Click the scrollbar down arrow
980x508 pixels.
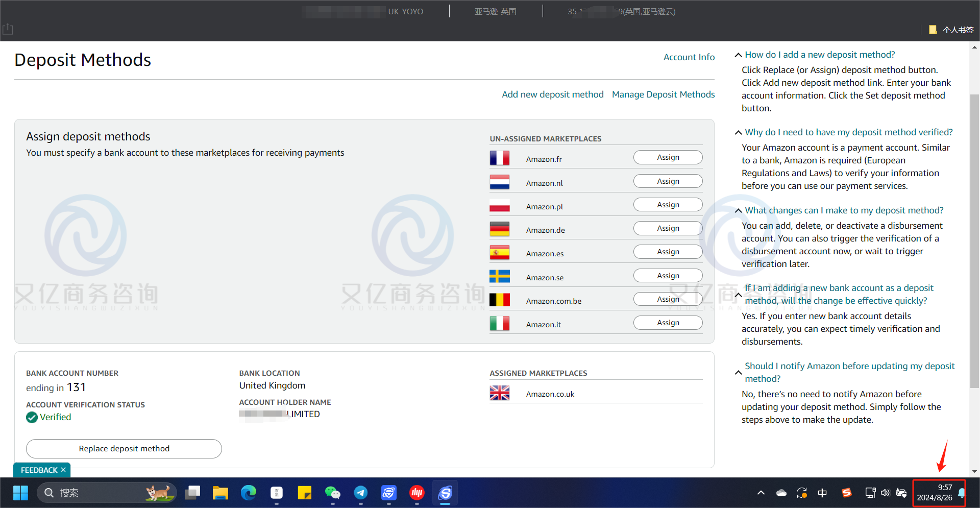click(974, 471)
